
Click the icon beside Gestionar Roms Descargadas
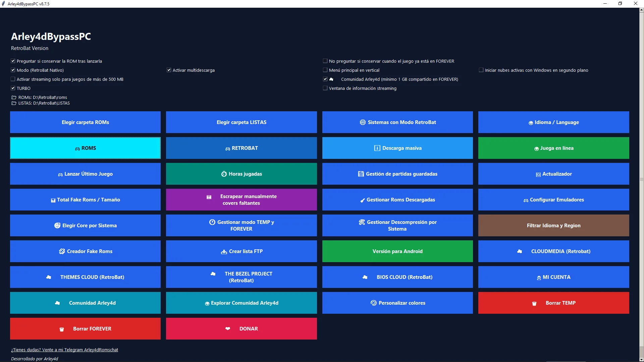click(363, 200)
